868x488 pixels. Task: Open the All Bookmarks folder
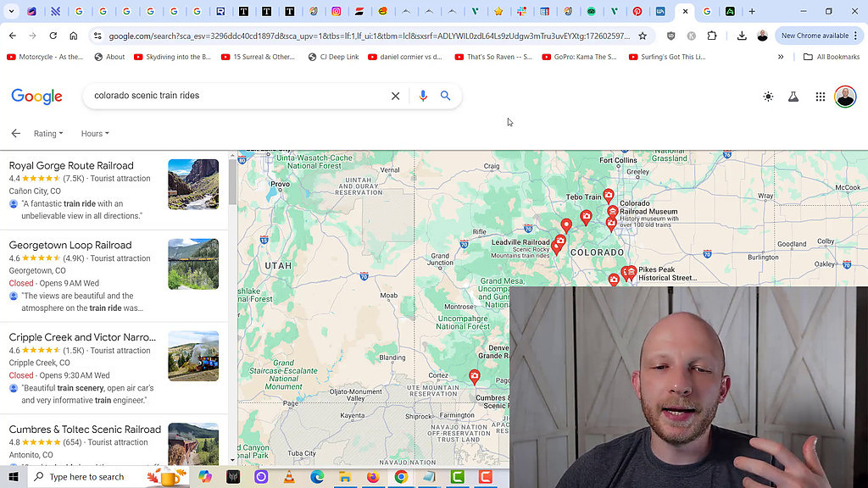tap(832, 57)
